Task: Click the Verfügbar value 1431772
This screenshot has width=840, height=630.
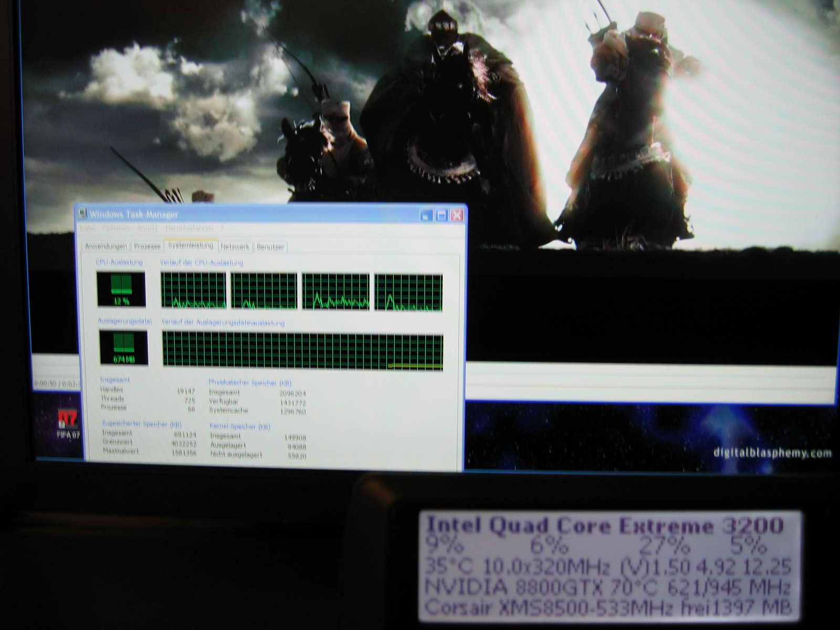Action: 293,403
